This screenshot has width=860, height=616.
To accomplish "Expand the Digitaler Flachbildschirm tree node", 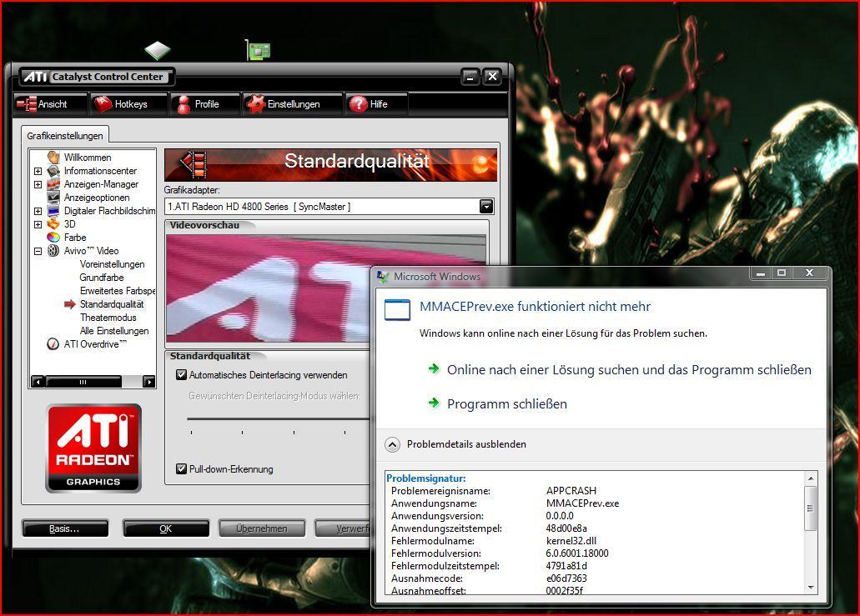I will [x=38, y=211].
